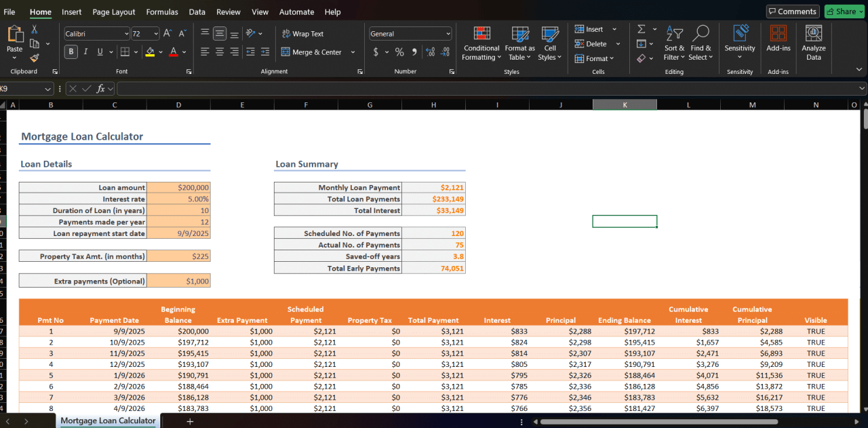Toggle Wrap Text
The width and height of the screenshot is (868, 428).
pos(303,34)
